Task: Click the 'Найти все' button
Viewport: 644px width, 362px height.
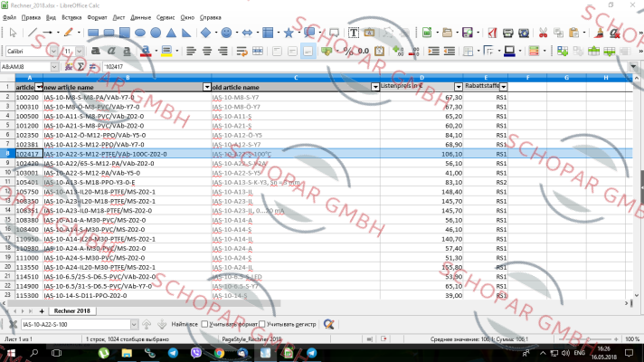Action: click(185, 324)
